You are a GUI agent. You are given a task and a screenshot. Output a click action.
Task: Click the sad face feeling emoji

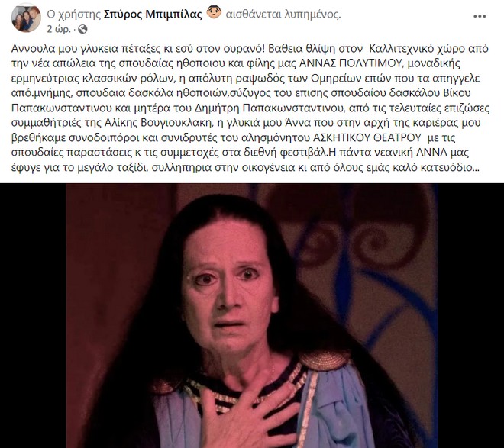coord(214,12)
